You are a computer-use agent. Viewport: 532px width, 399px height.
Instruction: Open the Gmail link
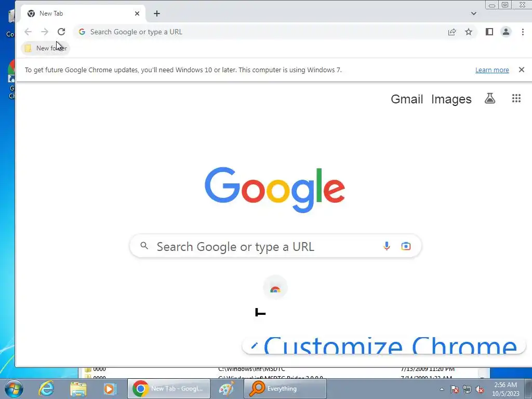click(407, 99)
